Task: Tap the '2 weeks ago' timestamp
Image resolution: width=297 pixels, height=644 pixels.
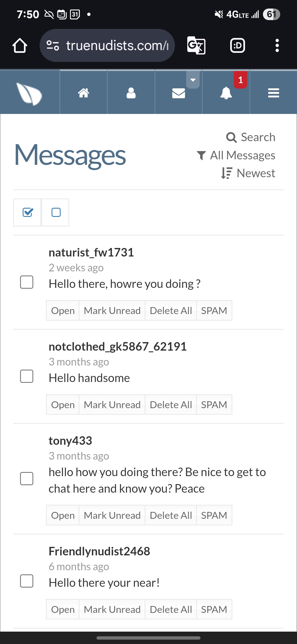Action: pyautogui.click(x=76, y=268)
